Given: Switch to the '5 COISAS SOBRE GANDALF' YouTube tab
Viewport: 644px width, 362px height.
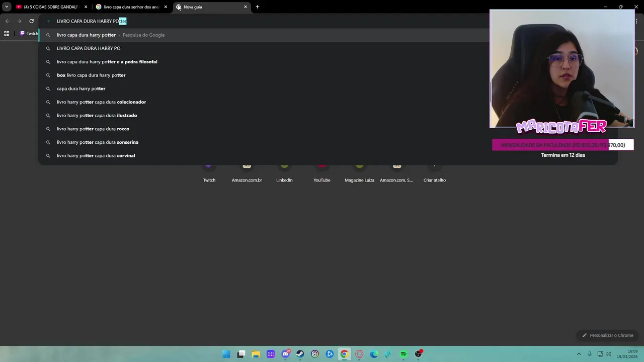Looking at the screenshot, I should coord(50,7).
